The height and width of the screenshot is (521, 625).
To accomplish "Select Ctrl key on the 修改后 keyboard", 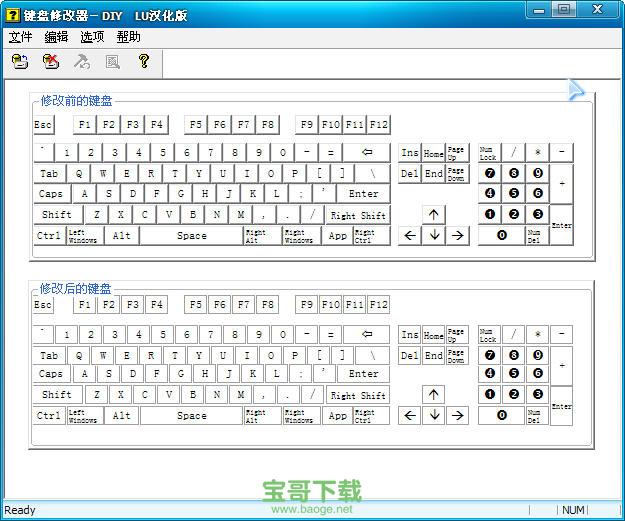I will pyautogui.click(x=49, y=415).
